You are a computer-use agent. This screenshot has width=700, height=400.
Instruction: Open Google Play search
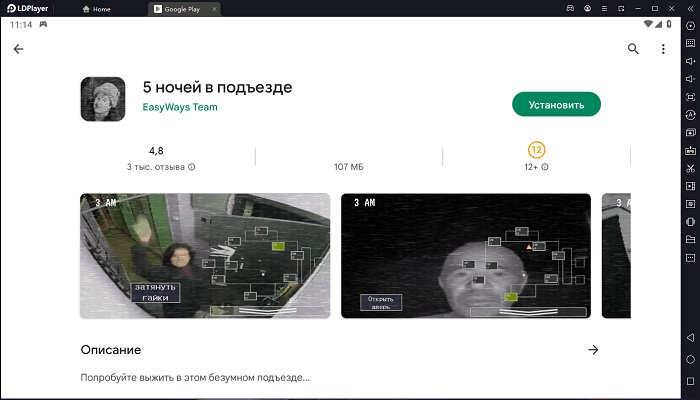[x=633, y=49]
